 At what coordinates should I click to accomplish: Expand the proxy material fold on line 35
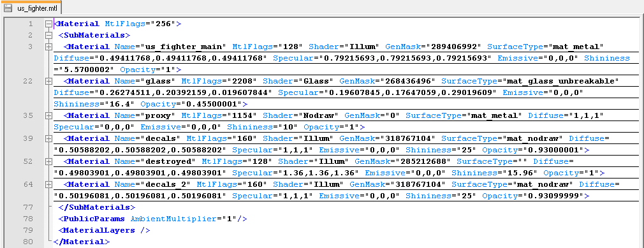[x=48, y=116]
